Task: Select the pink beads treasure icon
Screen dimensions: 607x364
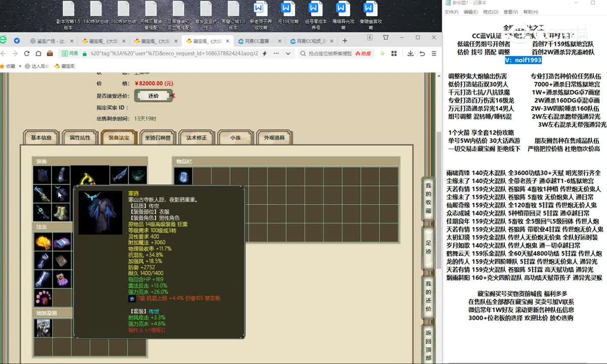Action: pos(42,297)
